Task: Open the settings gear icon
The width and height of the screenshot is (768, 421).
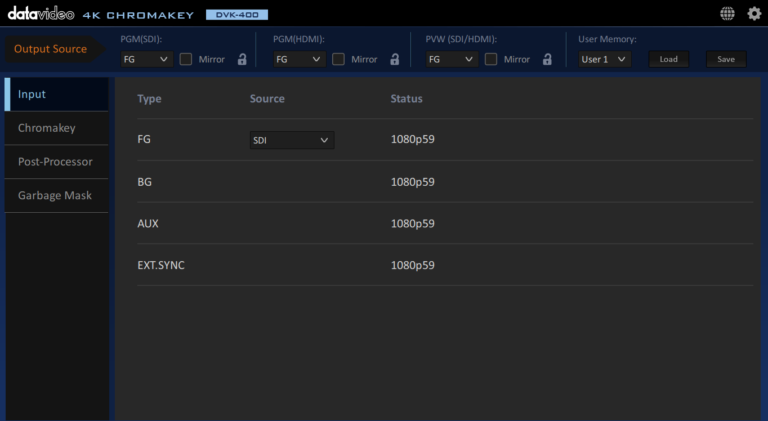Action: [754, 14]
